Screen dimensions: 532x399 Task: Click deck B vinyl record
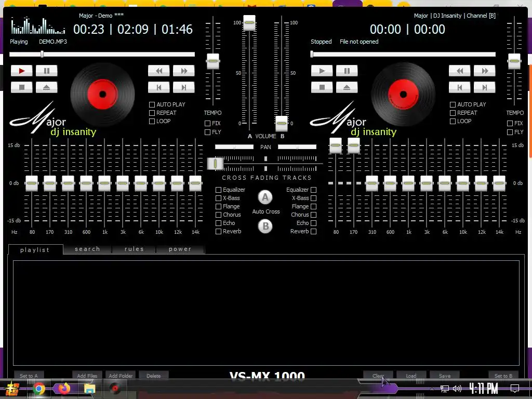(x=403, y=95)
